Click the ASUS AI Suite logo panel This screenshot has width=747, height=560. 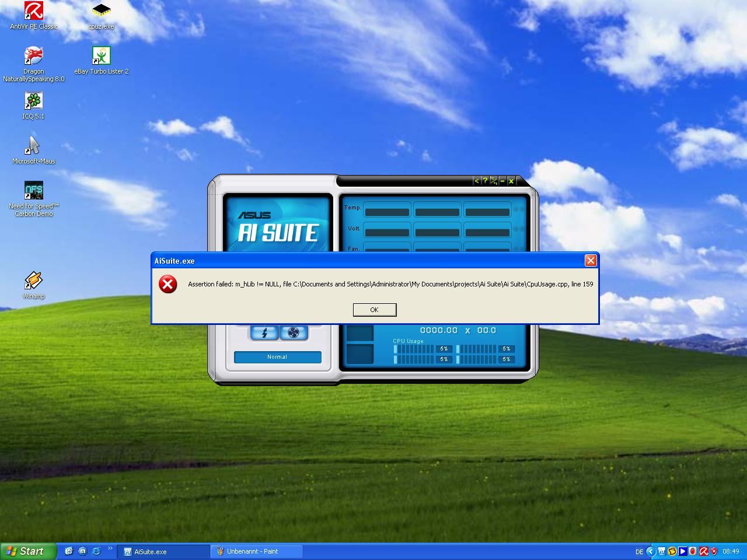coord(278,225)
